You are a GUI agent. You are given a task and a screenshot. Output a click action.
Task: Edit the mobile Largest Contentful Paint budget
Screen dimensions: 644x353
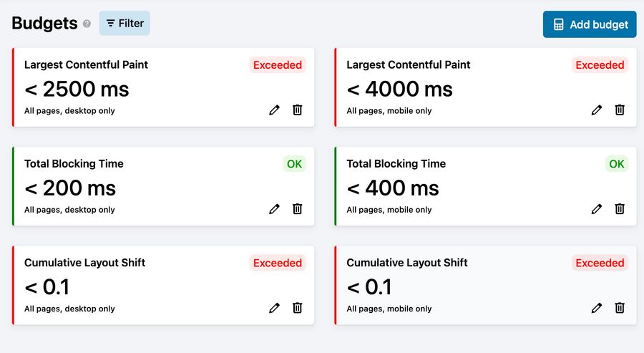(597, 110)
